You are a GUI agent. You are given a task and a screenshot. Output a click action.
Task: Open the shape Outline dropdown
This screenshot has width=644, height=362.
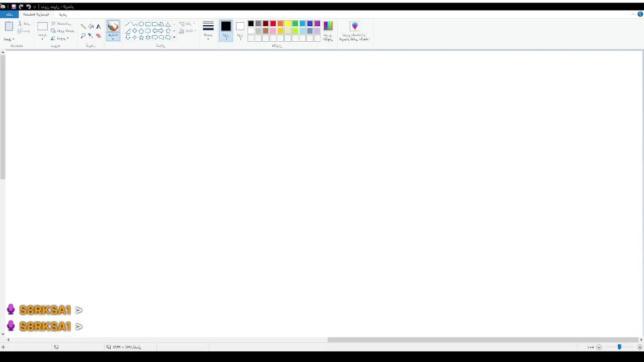pos(186,24)
